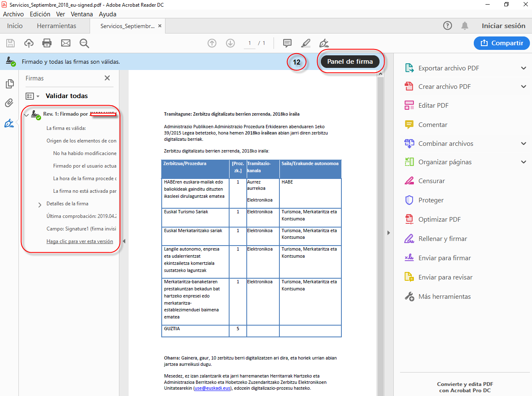532x396 pixels.
Task: Click the Print file icon
Action: tap(47, 43)
